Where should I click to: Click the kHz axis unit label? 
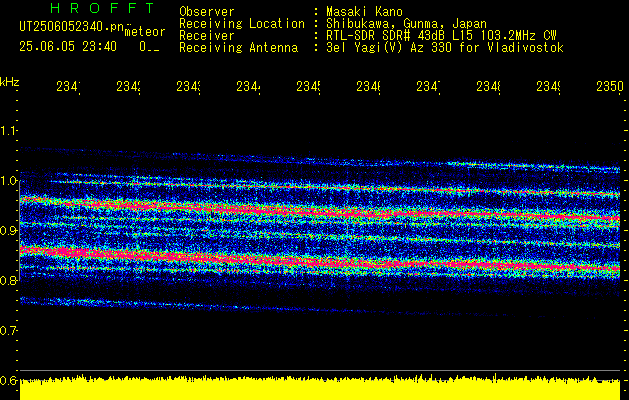point(9,82)
